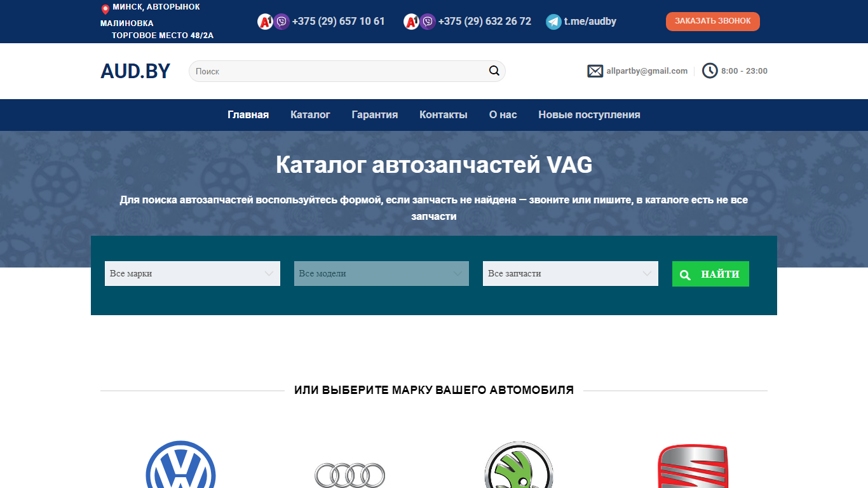The width and height of the screenshot is (868, 488).
Task: Click magnifier icon inside НАЙТИ button
Action: (x=685, y=274)
